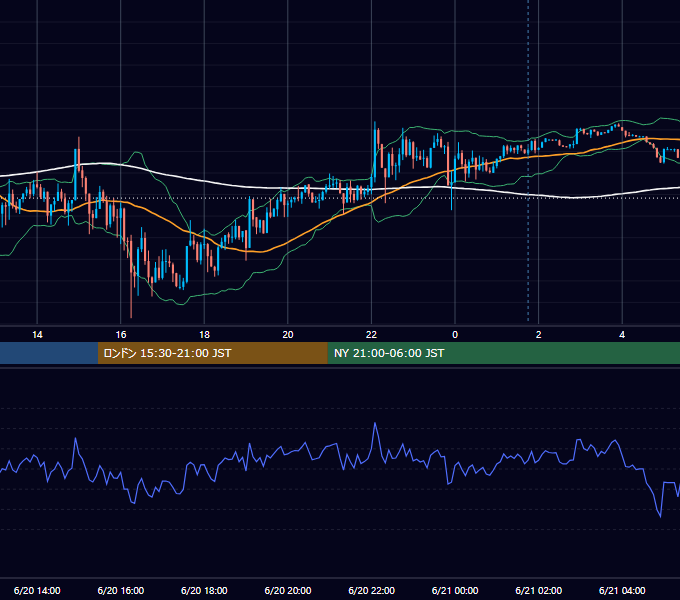Click the 2 hour axis label

539,335
